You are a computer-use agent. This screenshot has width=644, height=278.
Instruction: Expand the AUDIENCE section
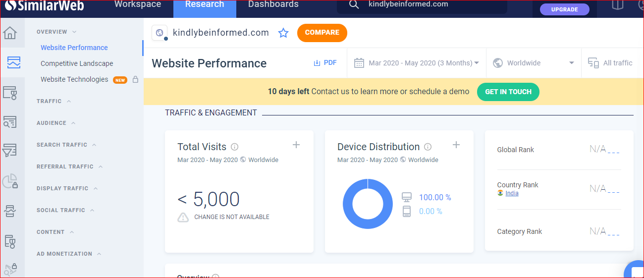[x=56, y=123]
